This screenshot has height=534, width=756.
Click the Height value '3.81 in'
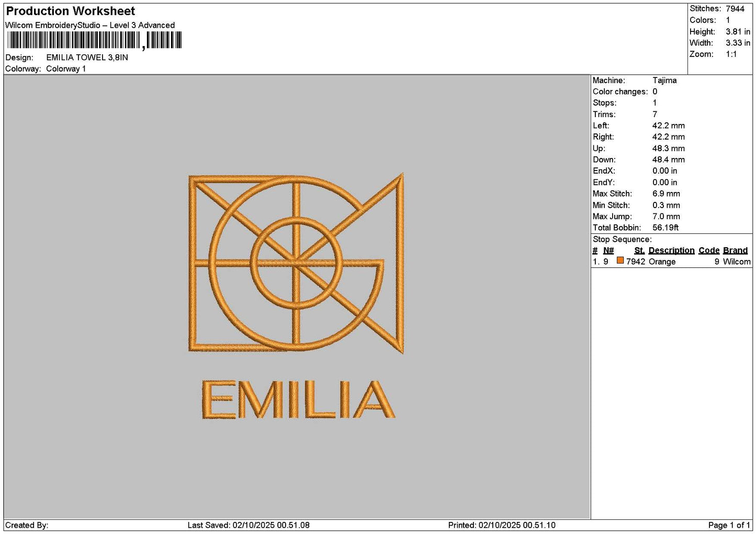(738, 32)
